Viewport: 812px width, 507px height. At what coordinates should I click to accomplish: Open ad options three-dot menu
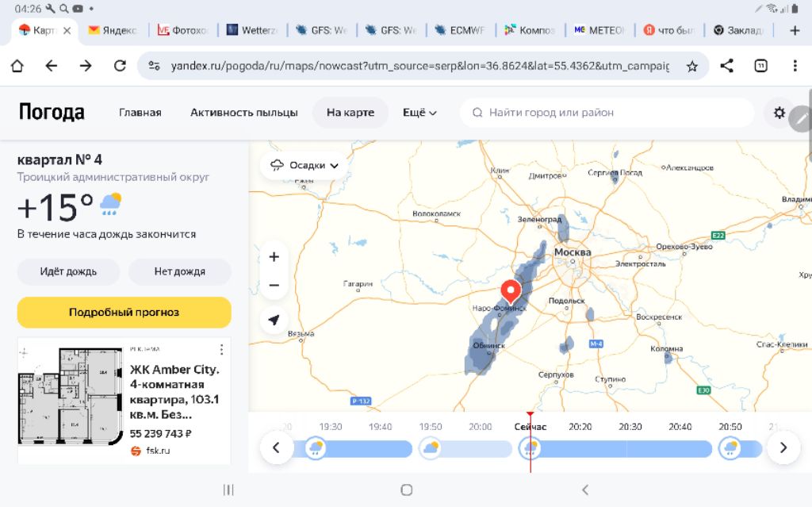tap(221, 350)
